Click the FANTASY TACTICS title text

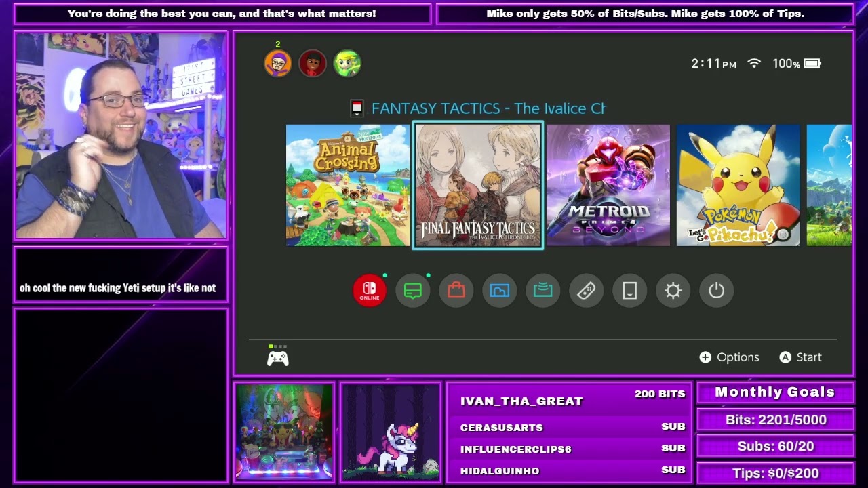[x=488, y=108]
